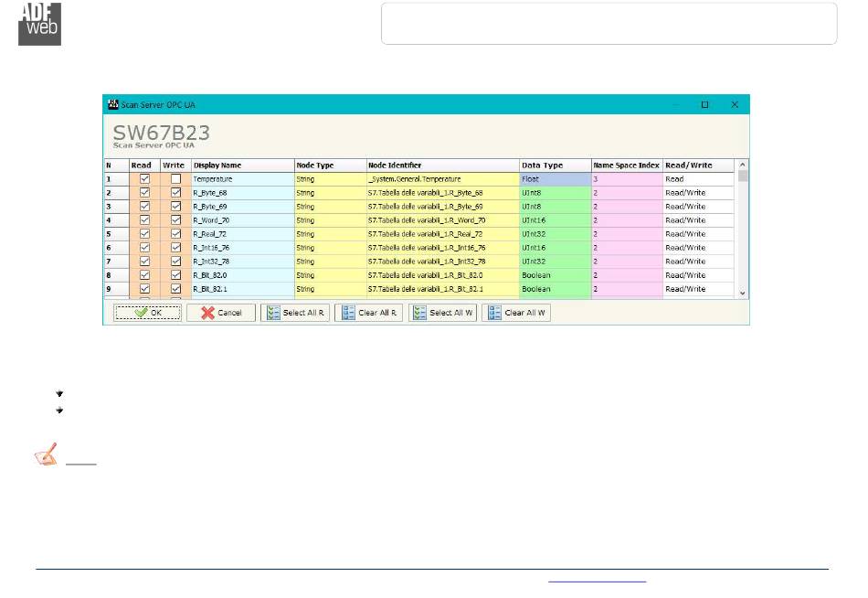Toggle Write checkbox for R_Int32_78
Image resolution: width=868 pixels, height=598 pixels.
pos(175,261)
